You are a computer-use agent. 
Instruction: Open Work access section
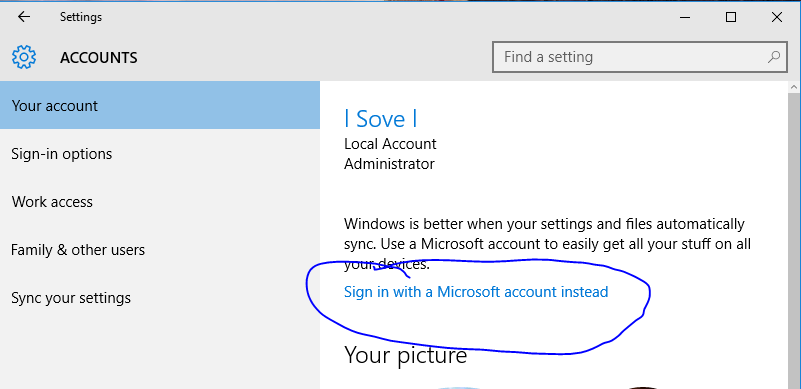click(x=160, y=202)
